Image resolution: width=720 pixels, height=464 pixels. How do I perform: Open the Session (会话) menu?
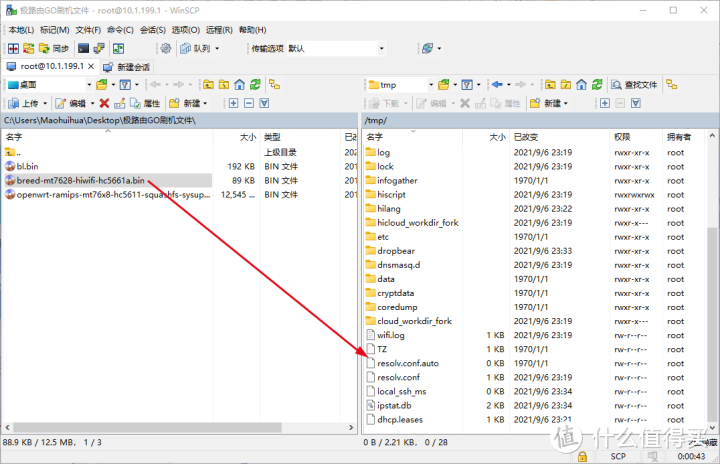click(x=152, y=30)
